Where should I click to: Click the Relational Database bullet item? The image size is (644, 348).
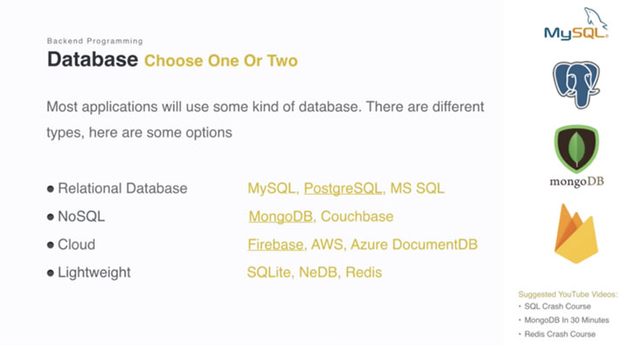point(122,189)
